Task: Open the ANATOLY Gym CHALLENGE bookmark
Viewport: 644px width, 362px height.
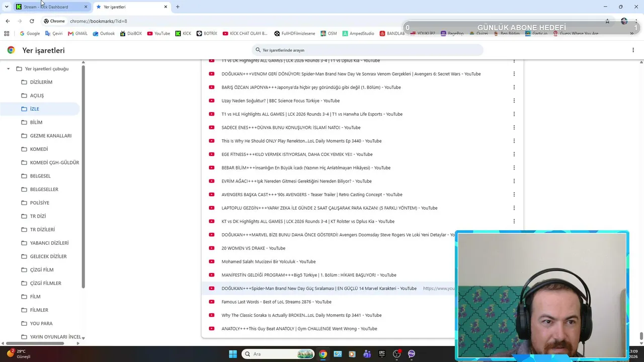Action: (299, 328)
